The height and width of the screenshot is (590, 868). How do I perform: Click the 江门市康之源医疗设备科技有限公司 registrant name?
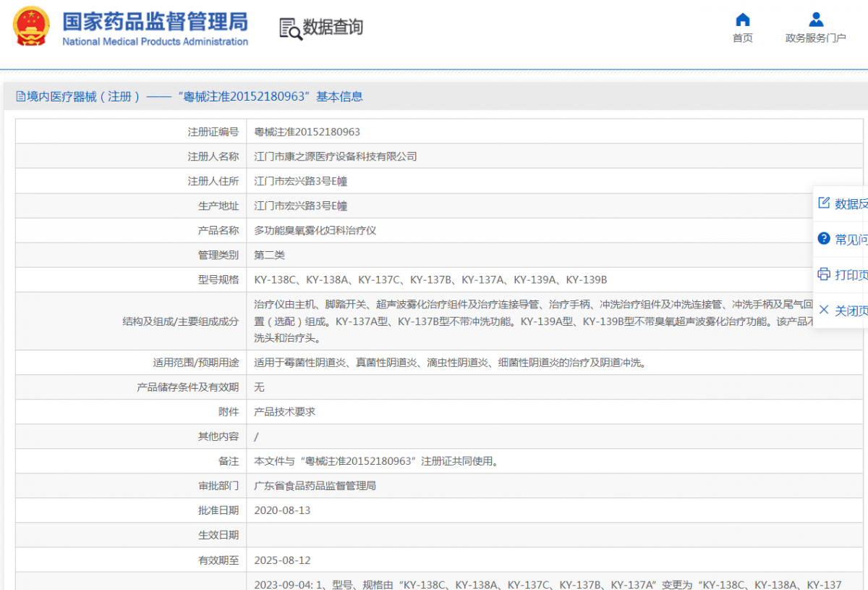click(x=336, y=156)
